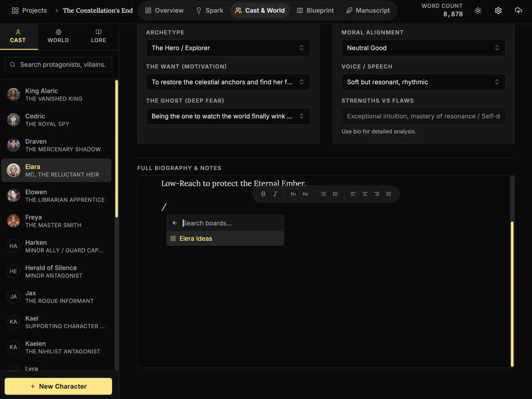This screenshot has width=532, height=399.
Task: Open the Archetype dropdown
Action: [228, 48]
